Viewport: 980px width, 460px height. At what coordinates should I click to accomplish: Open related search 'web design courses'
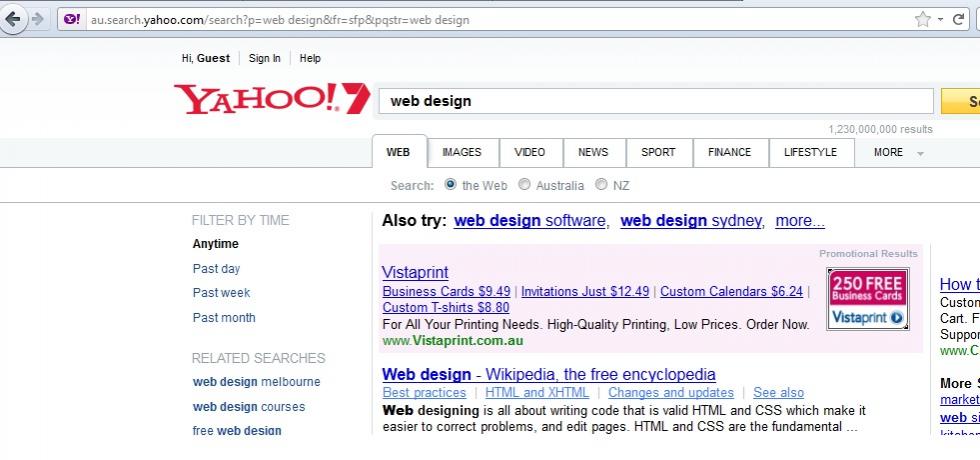(x=249, y=407)
